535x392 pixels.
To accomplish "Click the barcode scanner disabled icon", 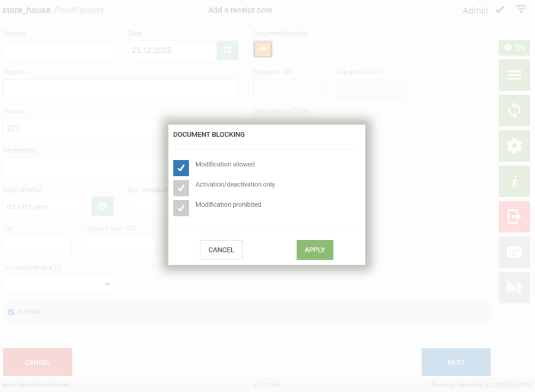I will (x=514, y=287).
